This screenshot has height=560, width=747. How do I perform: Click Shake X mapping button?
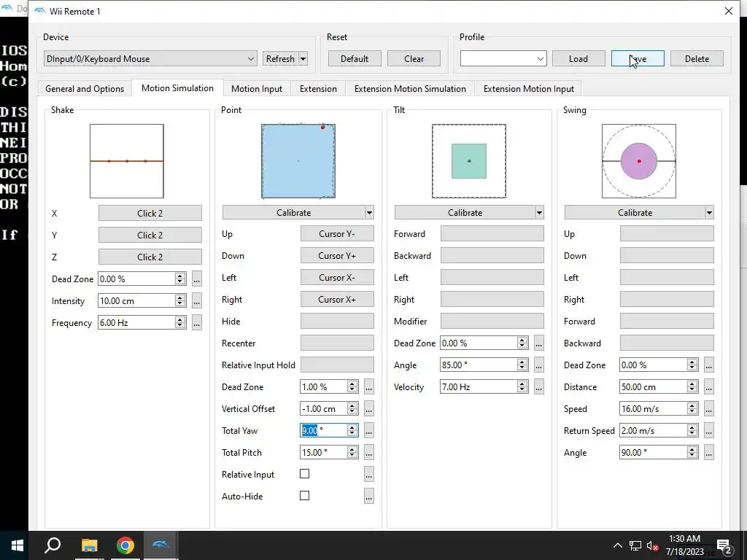tap(150, 214)
